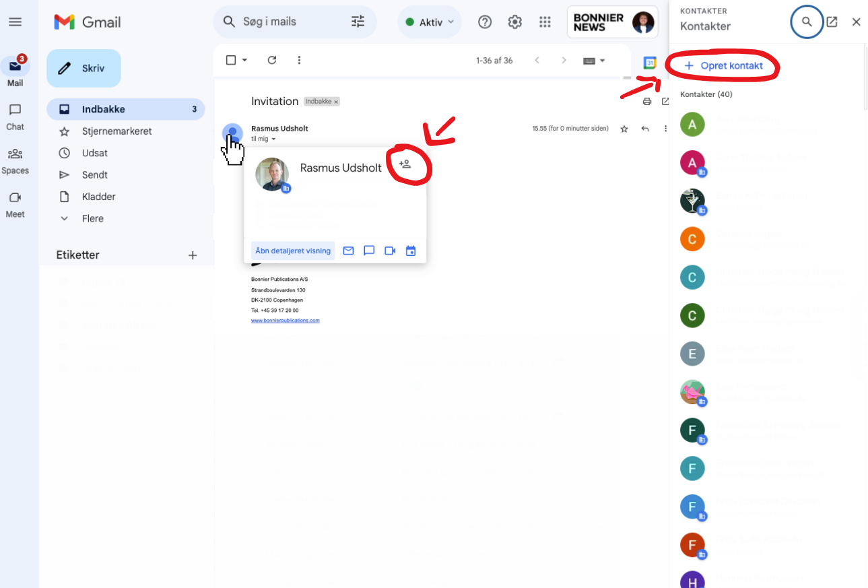Open the Aktiv status dropdown
The image size is (868, 588).
tap(429, 22)
